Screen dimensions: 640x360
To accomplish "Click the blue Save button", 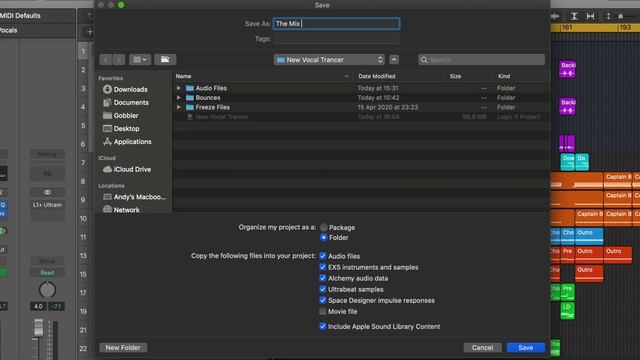I will point(526,347).
